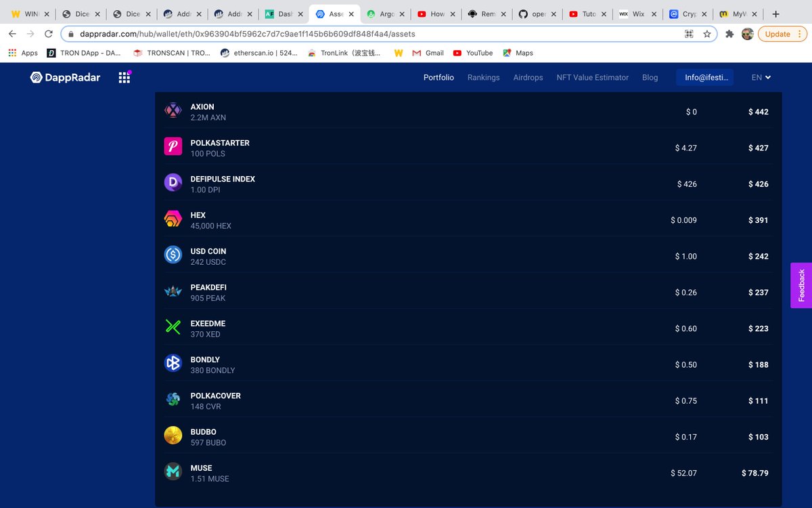Expand the EN language dropdown
The height and width of the screenshot is (508, 812).
761,78
